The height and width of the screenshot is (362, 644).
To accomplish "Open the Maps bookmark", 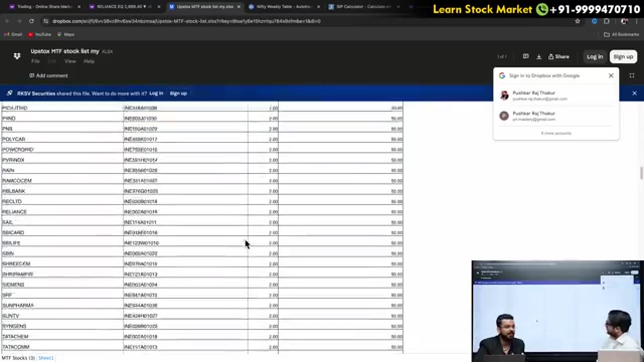I will pos(66,34).
